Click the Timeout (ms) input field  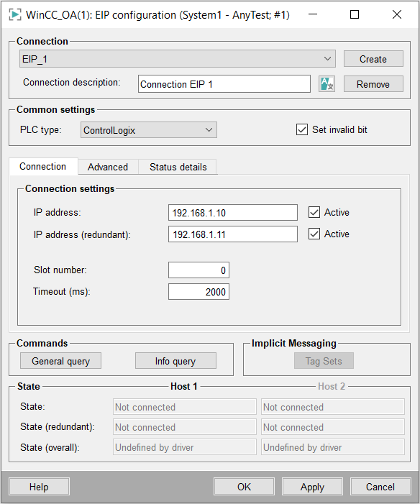tap(198, 291)
